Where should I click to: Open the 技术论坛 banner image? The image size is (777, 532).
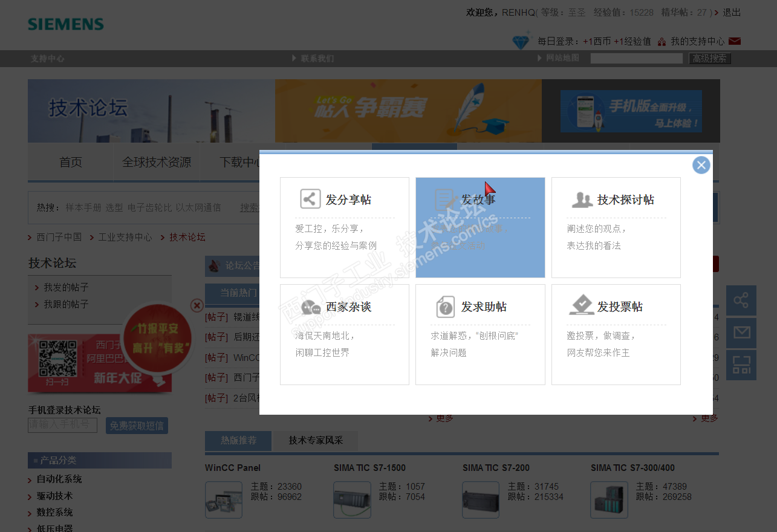coord(151,111)
